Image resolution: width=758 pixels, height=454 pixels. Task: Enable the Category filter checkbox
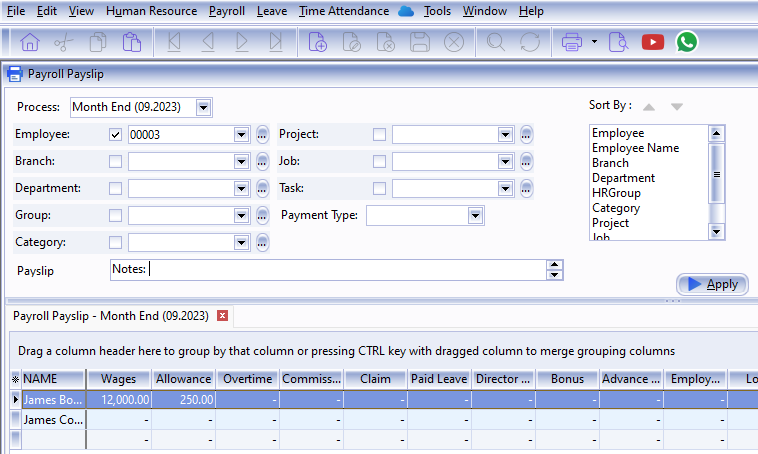coord(115,243)
